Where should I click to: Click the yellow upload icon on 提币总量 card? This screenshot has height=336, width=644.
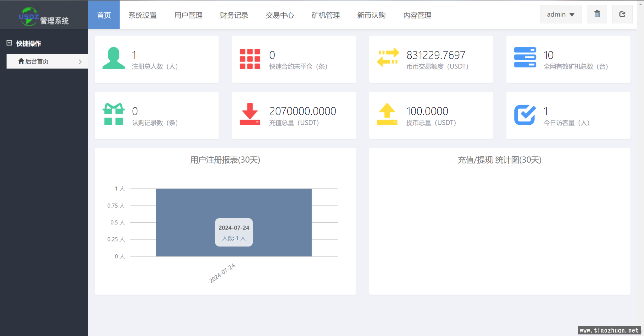coord(387,115)
